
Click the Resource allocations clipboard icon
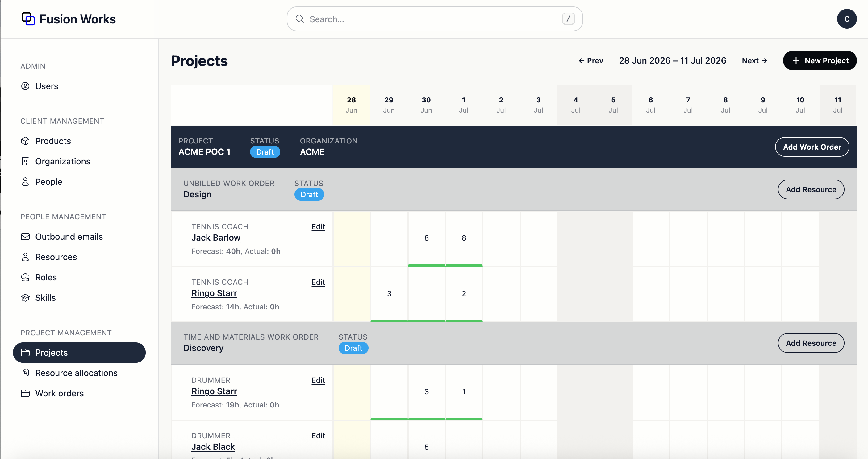(x=25, y=373)
